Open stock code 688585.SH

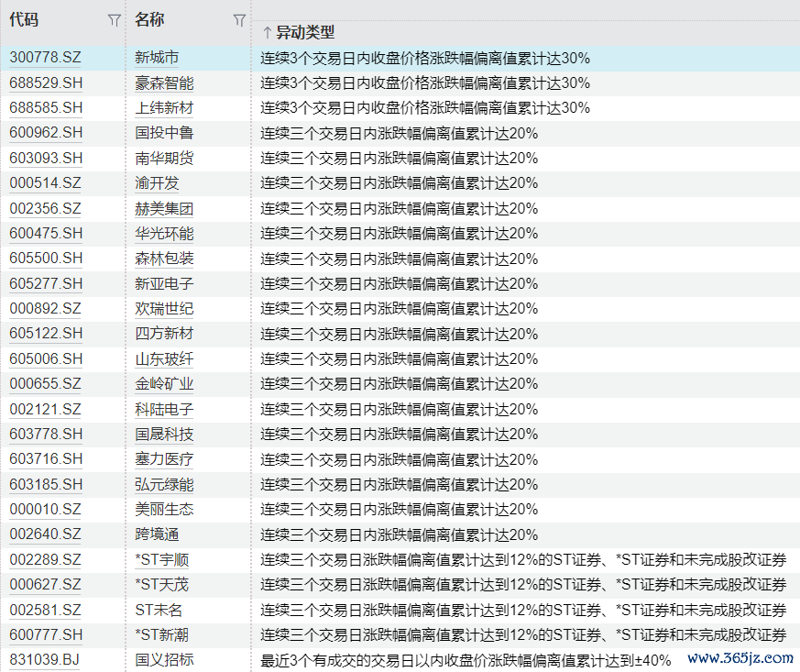click(46, 107)
